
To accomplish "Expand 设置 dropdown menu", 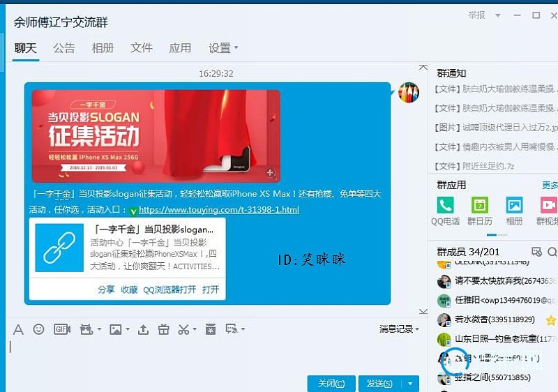I will (223, 48).
